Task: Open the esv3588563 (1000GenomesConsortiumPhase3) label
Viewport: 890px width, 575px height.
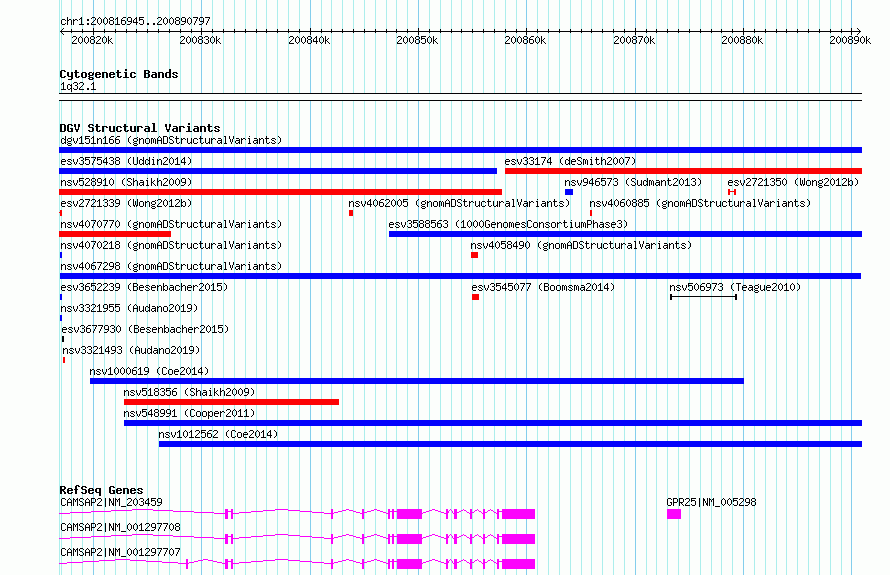Action: tap(508, 224)
